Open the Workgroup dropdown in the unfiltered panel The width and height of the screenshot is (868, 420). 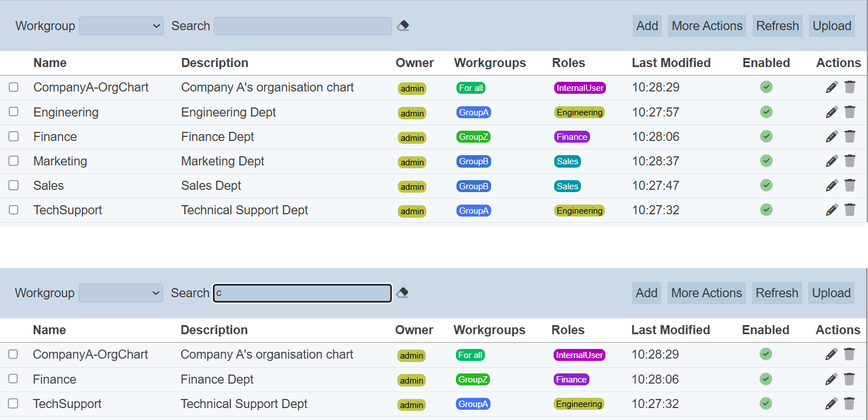click(x=121, y=26)
